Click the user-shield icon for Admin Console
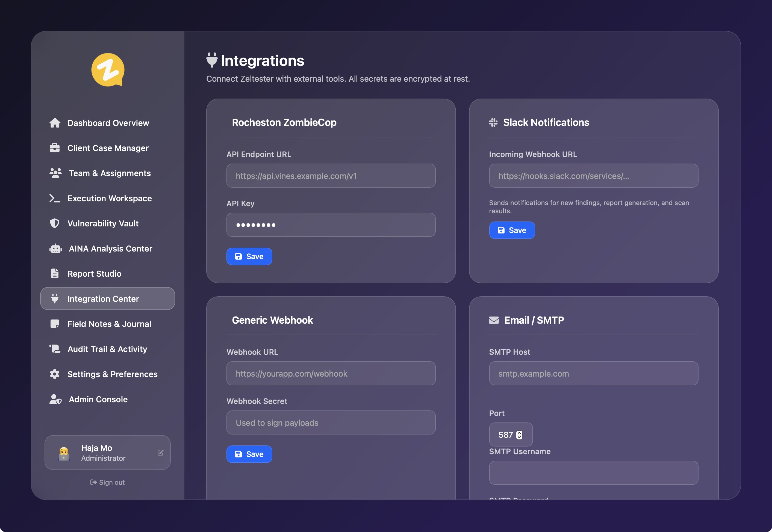Image resolution: width=772 pixels, height=532 pixels. pos(55,399)
